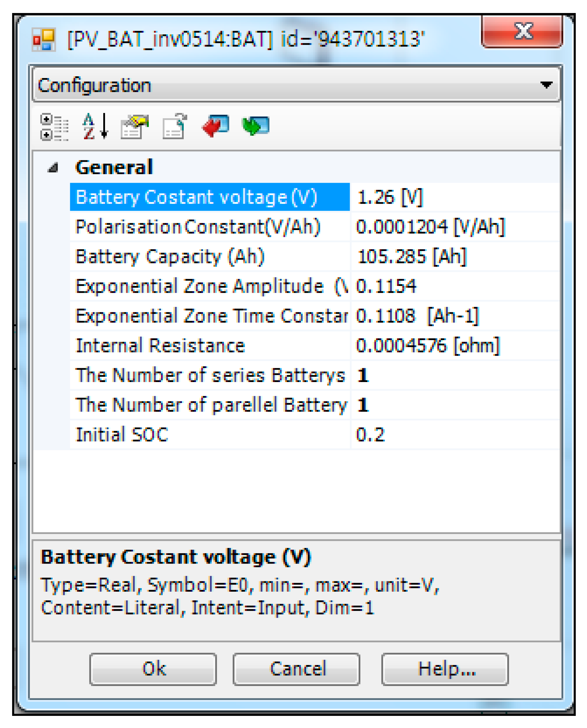Sort properties alphabetically with A-Z icon

pos(95,126)
